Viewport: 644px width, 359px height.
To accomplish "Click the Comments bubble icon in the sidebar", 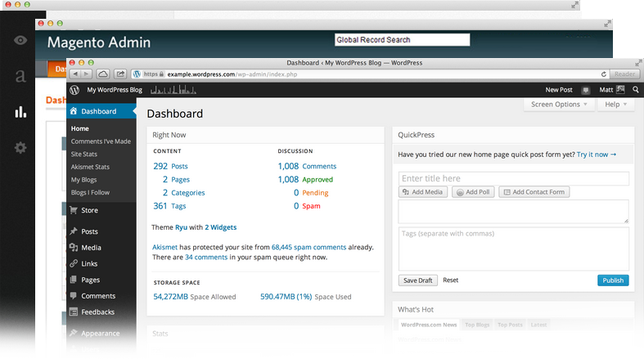I will pos(74,295).
